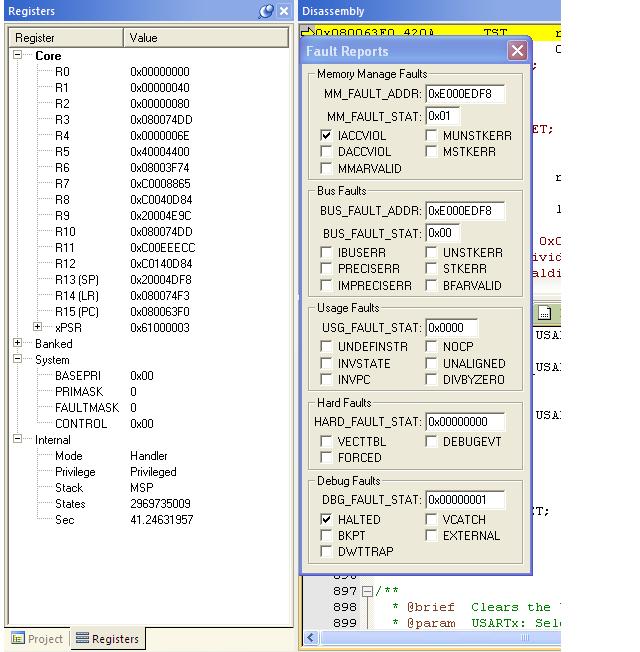Screen dimensions: 640x652
Task: Toggle the UNALIGNED checkbox
Action: (431, 363)
